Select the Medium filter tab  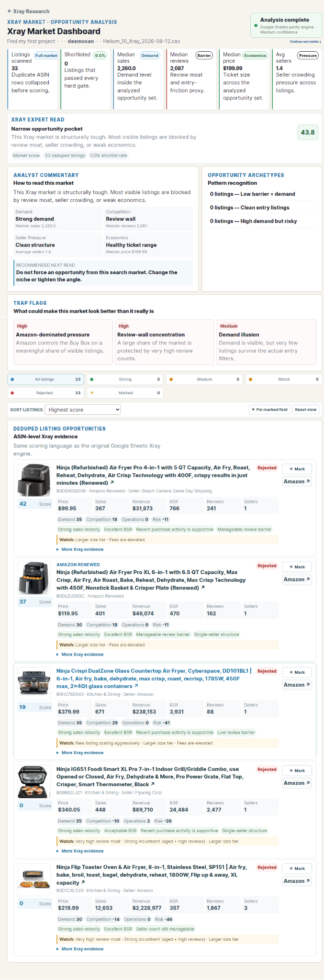point(204,379)
